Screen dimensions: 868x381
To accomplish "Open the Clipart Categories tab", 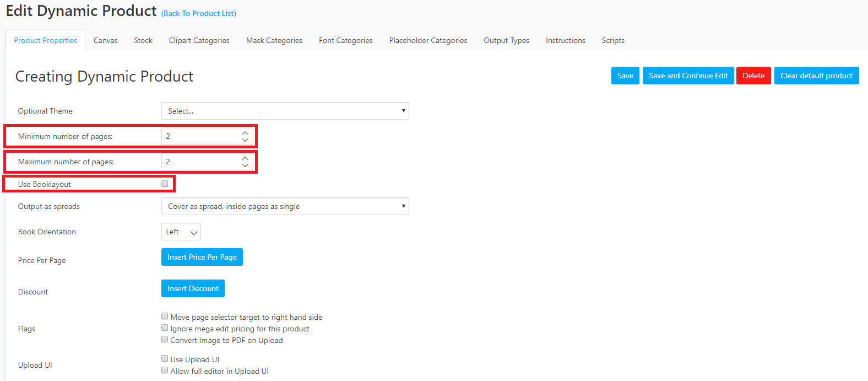I will tap(199, 40).
